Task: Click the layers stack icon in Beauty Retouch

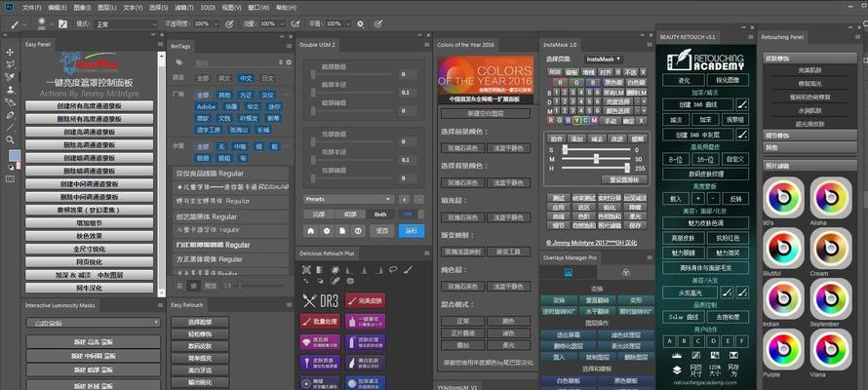Action: (x=677, y=370)
